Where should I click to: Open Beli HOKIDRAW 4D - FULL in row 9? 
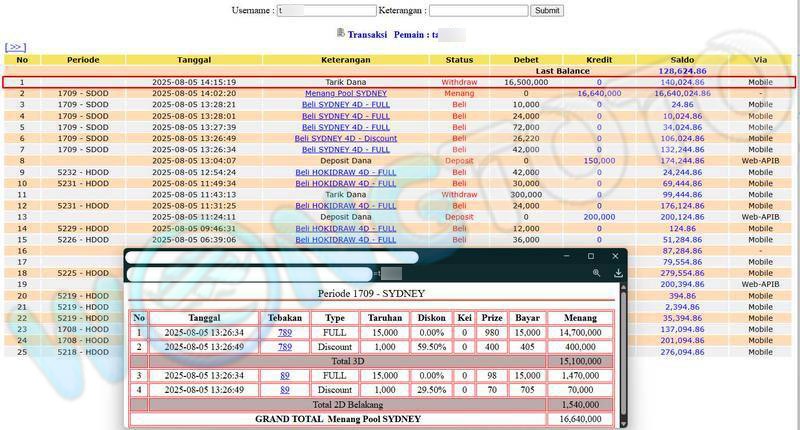[346, 172]
